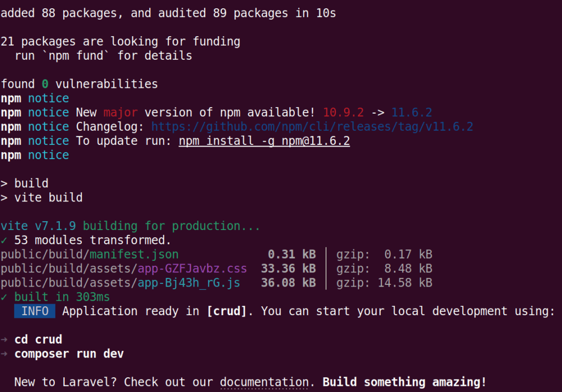
Task: Click the blue INFO badge
Action: [35, 311]
